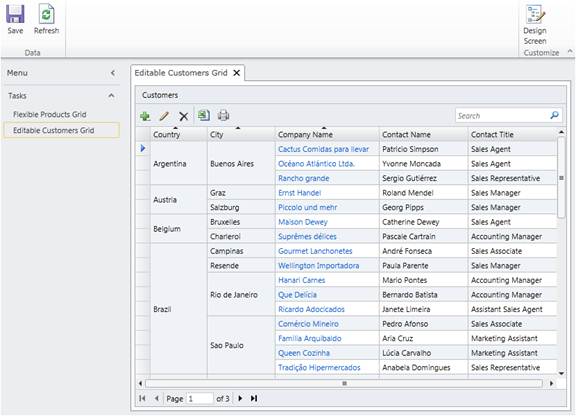This screenshot has height=416, width=576.
Task: Collapse the Tasks group
Action: point(111,96)
